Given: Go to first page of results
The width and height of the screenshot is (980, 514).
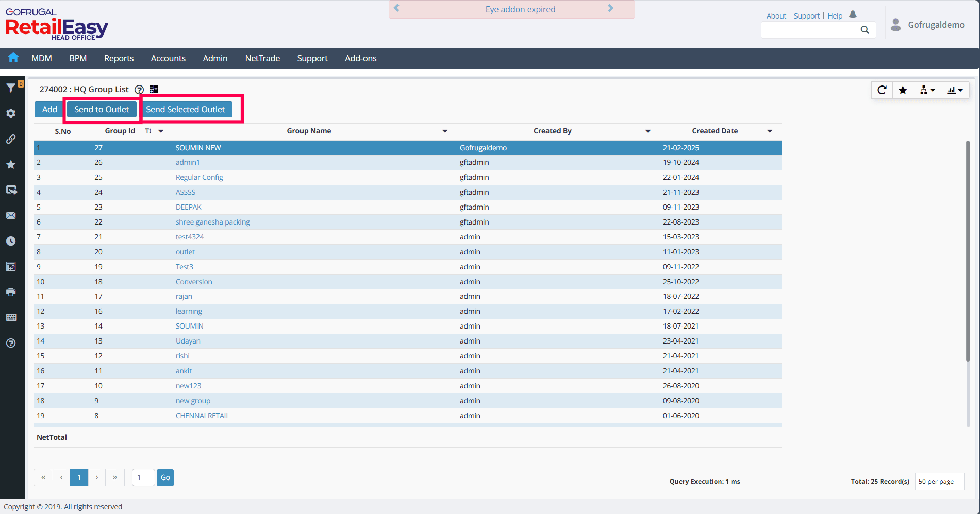Looking at the screenshot, I should [43, 477].
